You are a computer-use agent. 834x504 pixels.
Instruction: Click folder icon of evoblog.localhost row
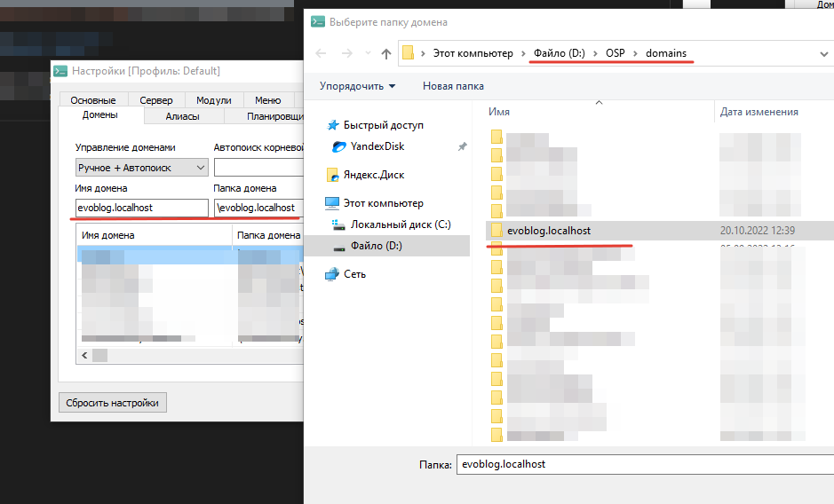496,230
